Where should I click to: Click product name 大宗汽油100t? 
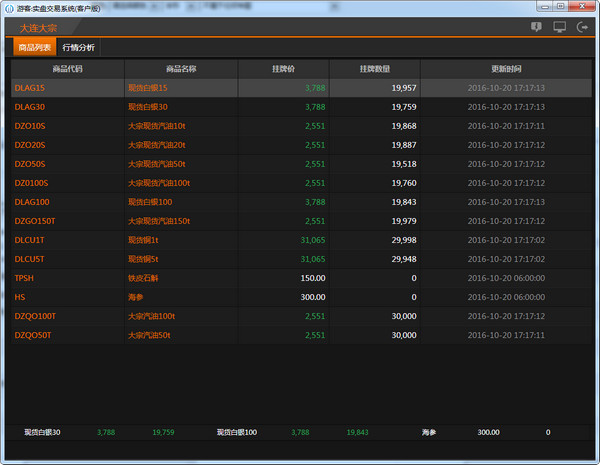pyautogui.click(x=152, y=316)
